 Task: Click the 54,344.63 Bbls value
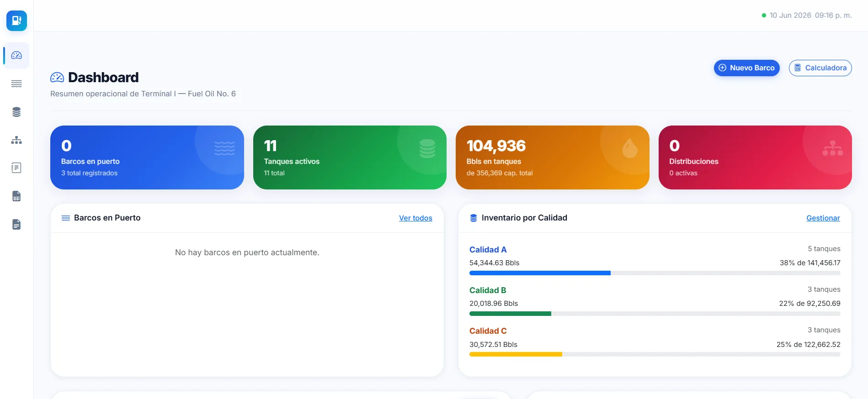click(x=494, y=263)
